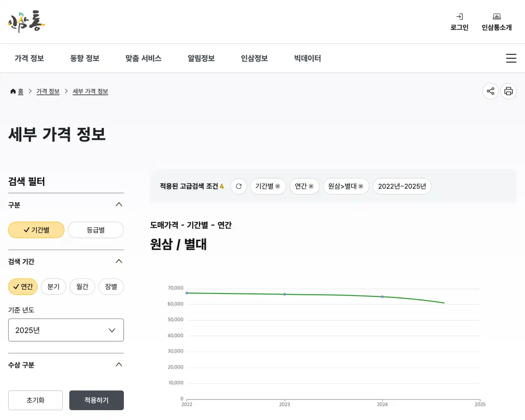Select the 분기 period option
The image size is (525, 420).
pyautogui.click(x=53, y=287)
